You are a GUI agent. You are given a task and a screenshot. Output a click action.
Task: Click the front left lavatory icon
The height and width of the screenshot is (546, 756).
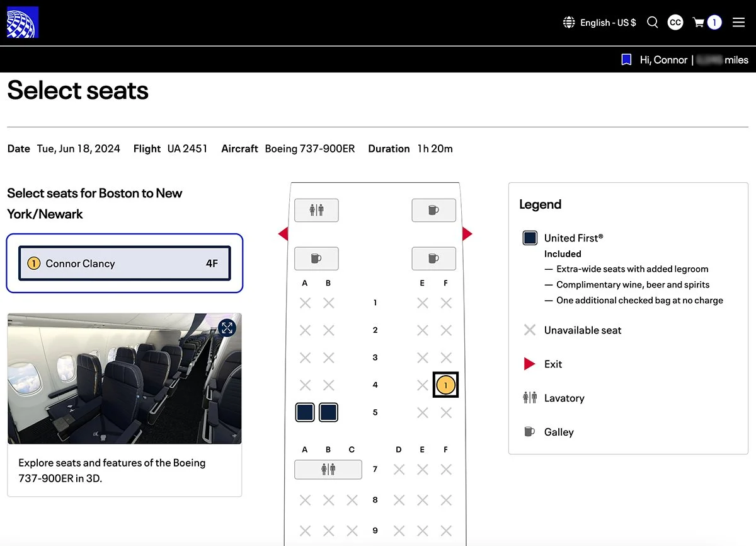(x=316, y=210)
